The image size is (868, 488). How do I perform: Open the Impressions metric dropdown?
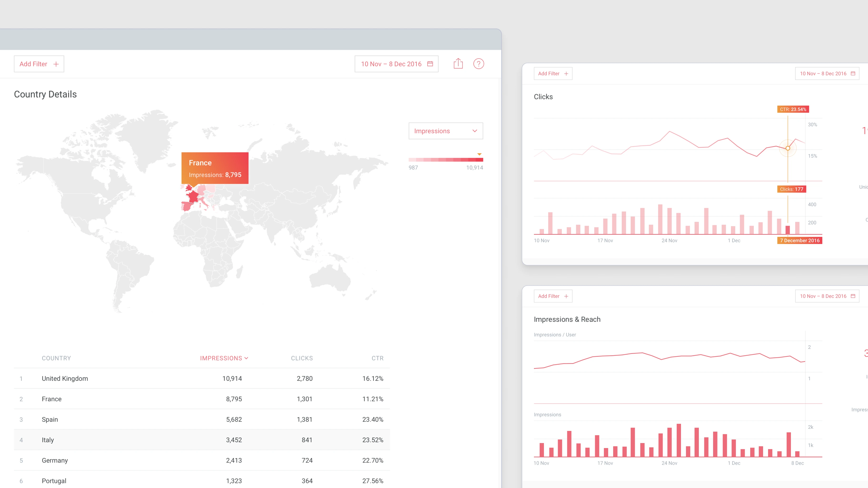(x=445, y=131)
